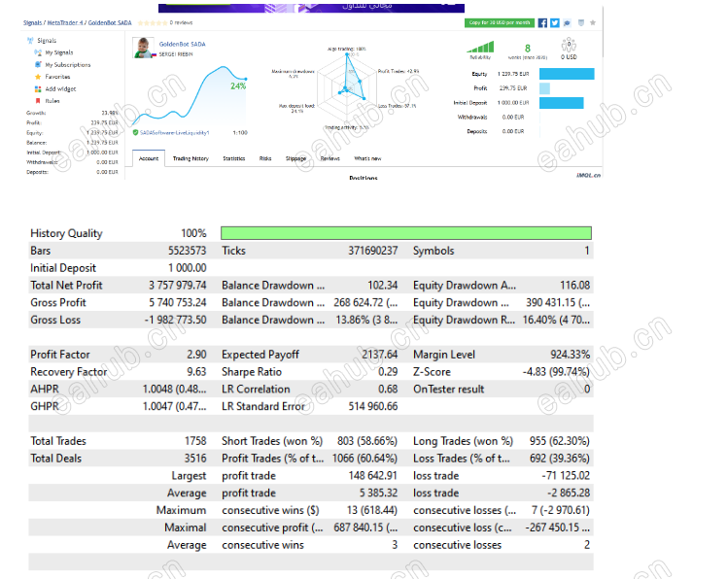Click the 24% growth line chart
Viewport: 728px width, 579px height.
point(190,96)
